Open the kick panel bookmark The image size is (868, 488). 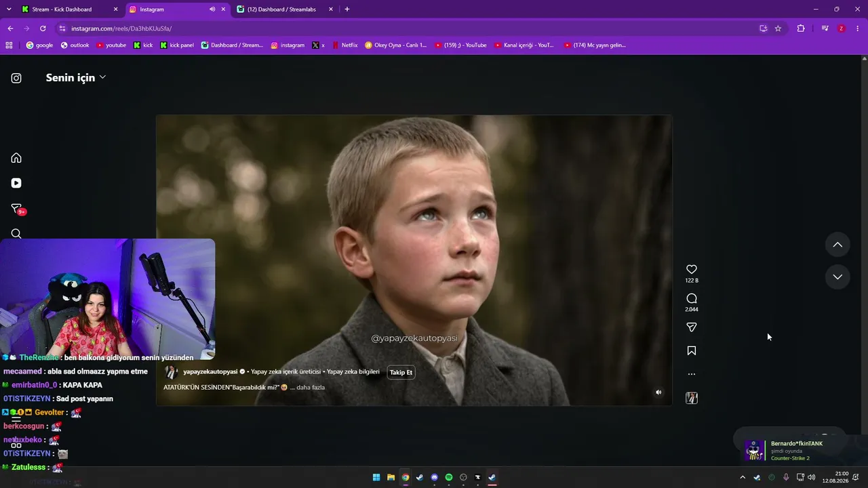tap(177, 45)
